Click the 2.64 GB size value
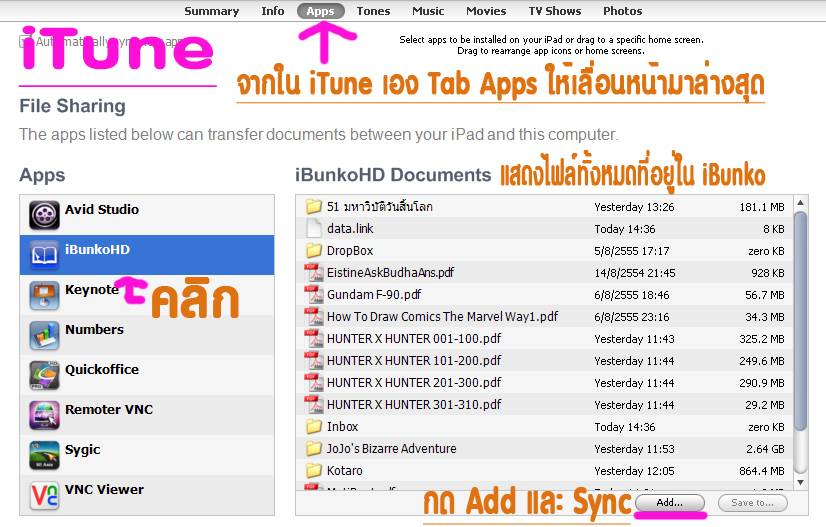Viewport: 826px width, 527px height. [765, 449]
